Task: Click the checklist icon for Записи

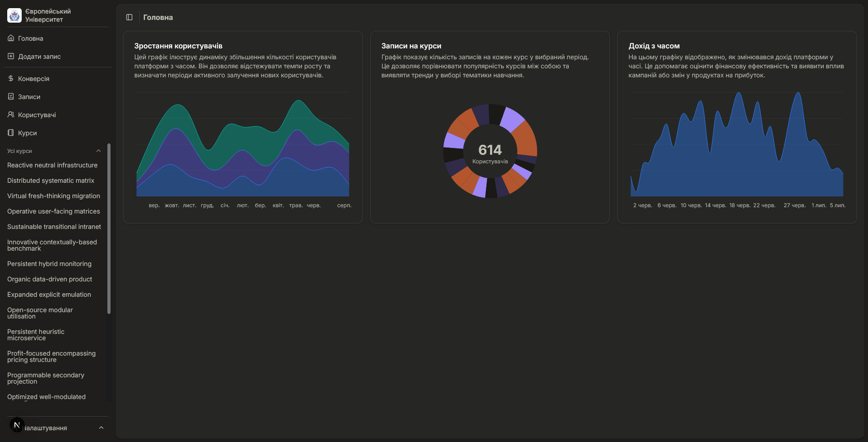Action: pyautogui.click(x=11, y=97)
